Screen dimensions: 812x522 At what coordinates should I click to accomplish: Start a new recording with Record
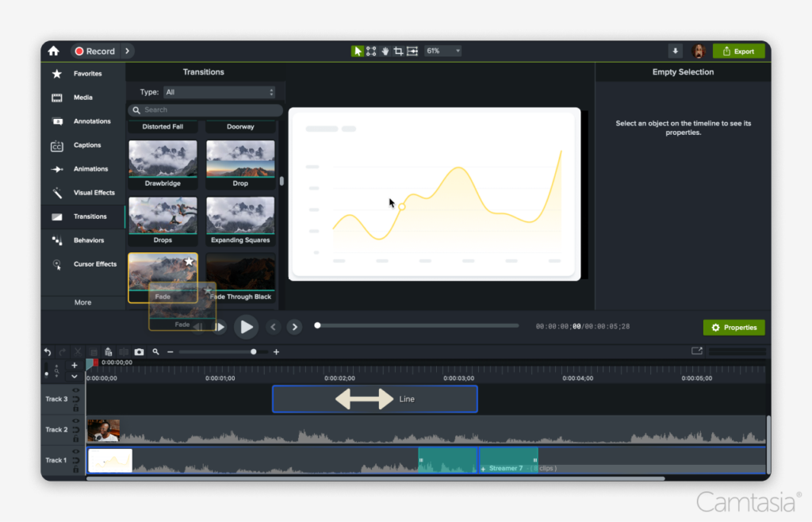pos(95,51)
